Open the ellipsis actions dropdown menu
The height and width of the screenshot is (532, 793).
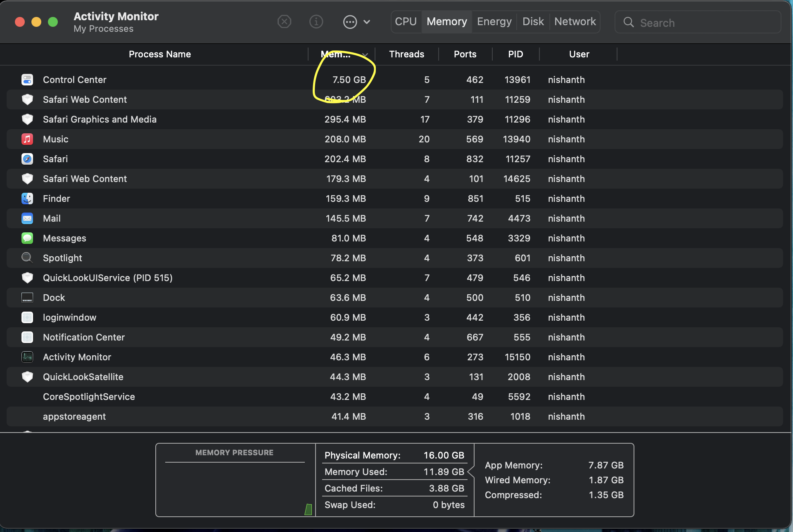click(350, 21)
